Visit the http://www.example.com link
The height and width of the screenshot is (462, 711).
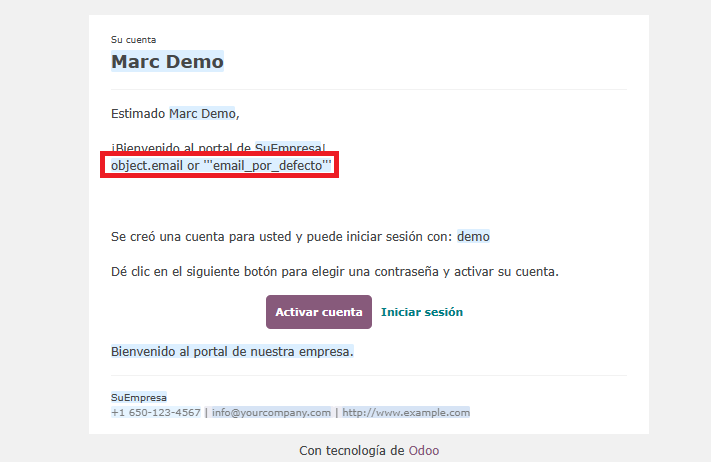[x=406, y=413]
